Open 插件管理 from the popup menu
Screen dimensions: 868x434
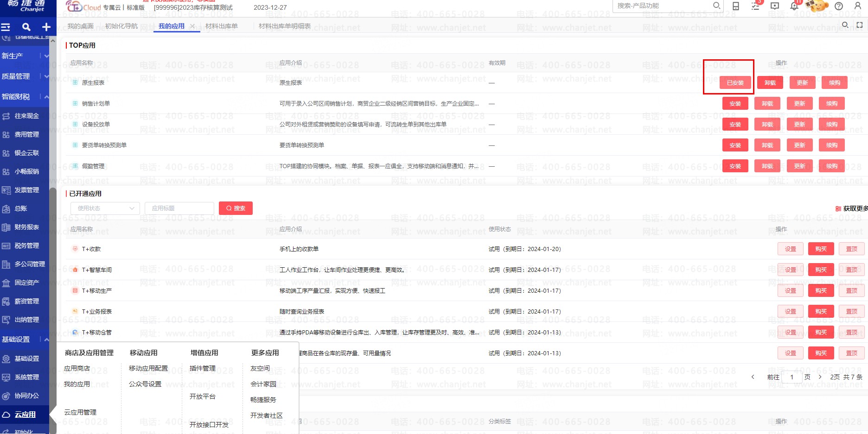coord(203,368)
